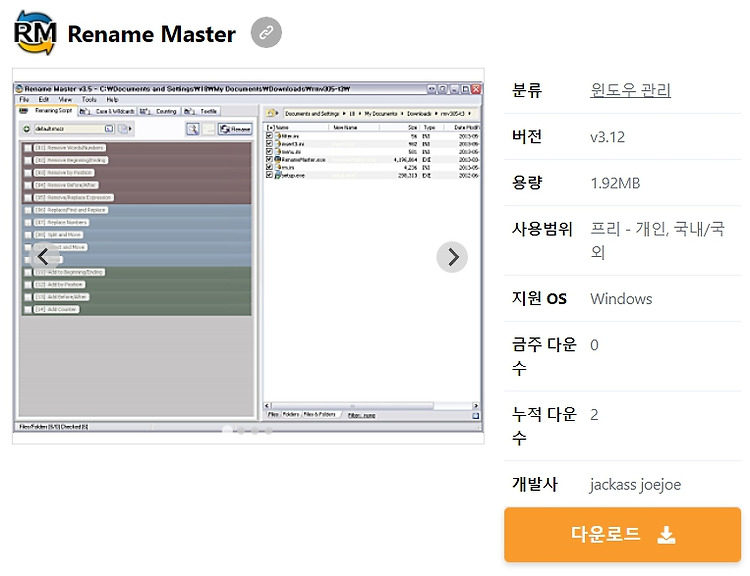Select the active first carousel dot
This screenshot has width=750, height=576.
[228, 430]
